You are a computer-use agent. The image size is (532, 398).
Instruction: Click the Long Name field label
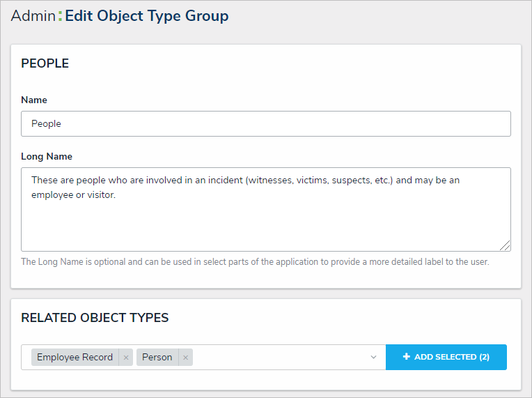pos(47,157)
